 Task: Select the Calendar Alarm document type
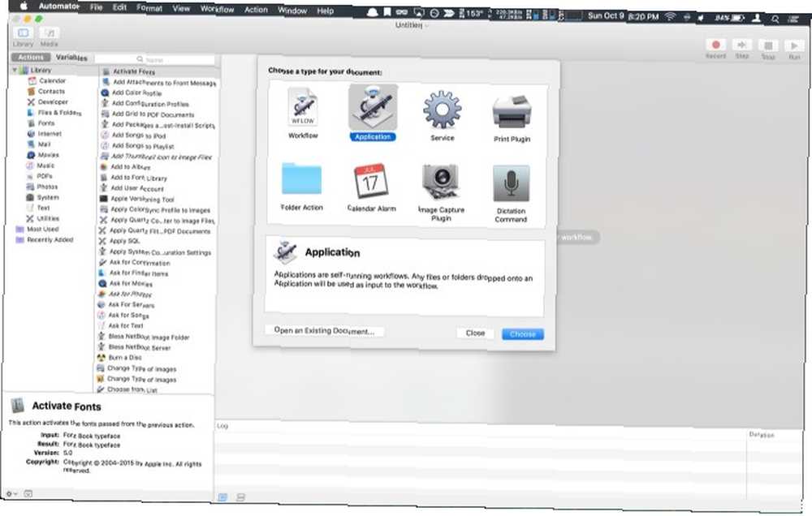[371, 188]
